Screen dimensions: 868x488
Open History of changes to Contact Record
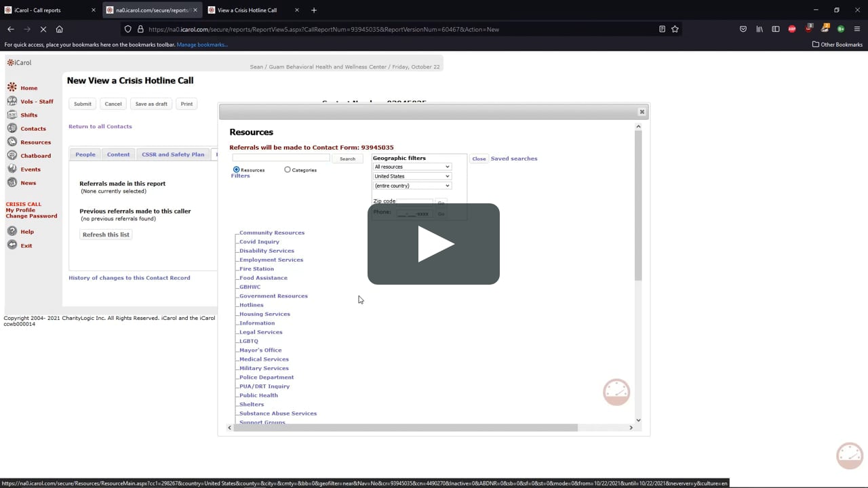pos(130,278)
